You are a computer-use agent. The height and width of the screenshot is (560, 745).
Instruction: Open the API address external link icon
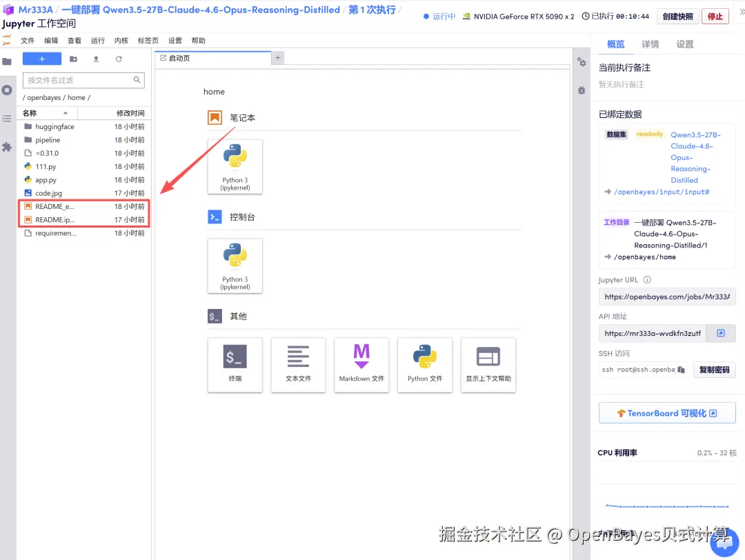click(721, 333)
